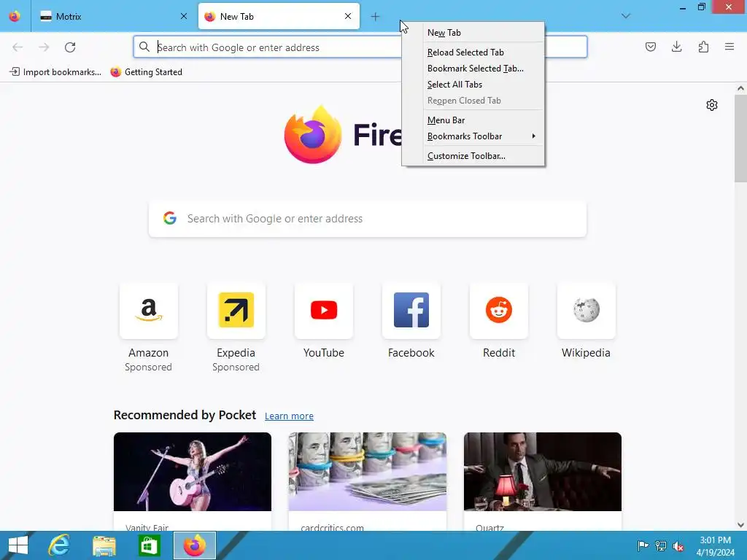Image resolution: width=747 pixels, height=560 pixels.
Task: Reload the current page
Action: click(x=70, y=47)
